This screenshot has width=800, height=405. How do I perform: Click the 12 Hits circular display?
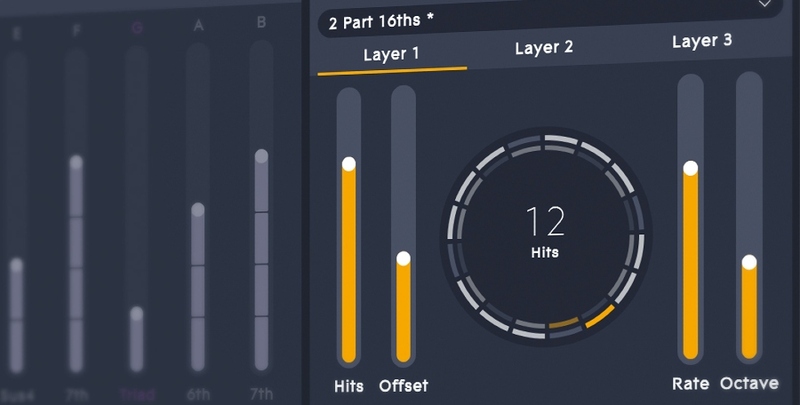[x=545, y=236]
